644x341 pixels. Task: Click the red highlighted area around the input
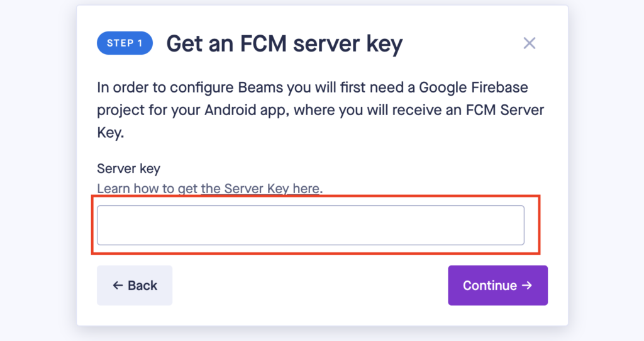[316, 225]
